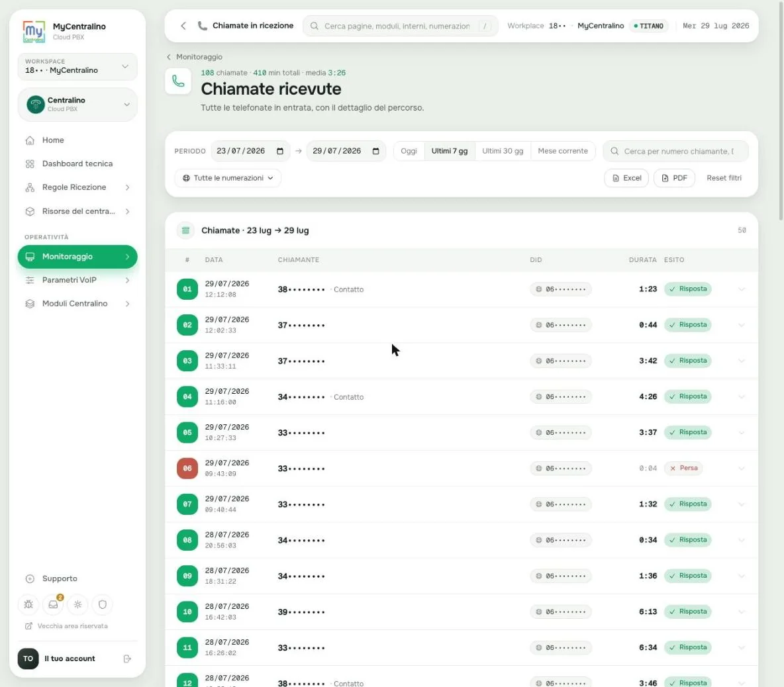Export calls as PDF

coord(674,179)
